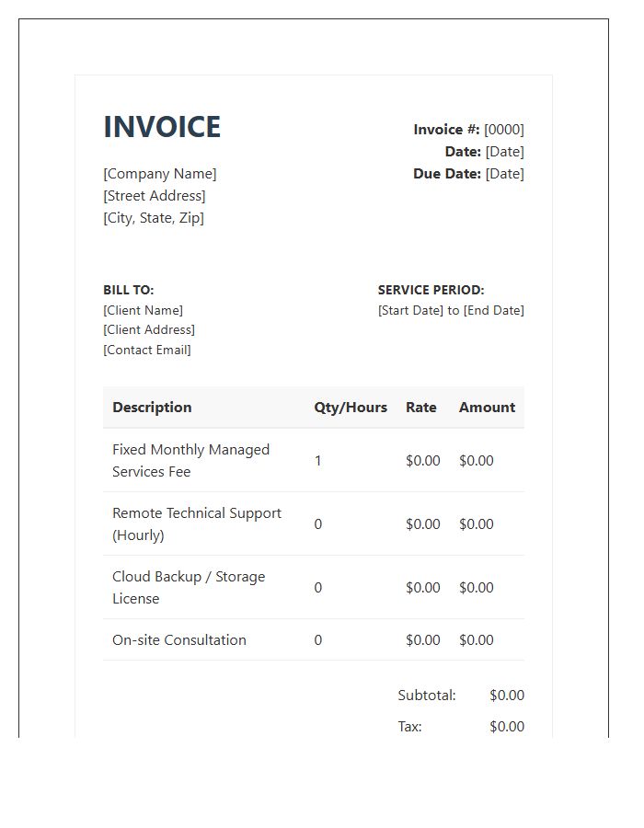Screen dimensions: 644x828
Task: Click the [Client Address] placeholder
Action: point(149,330)
